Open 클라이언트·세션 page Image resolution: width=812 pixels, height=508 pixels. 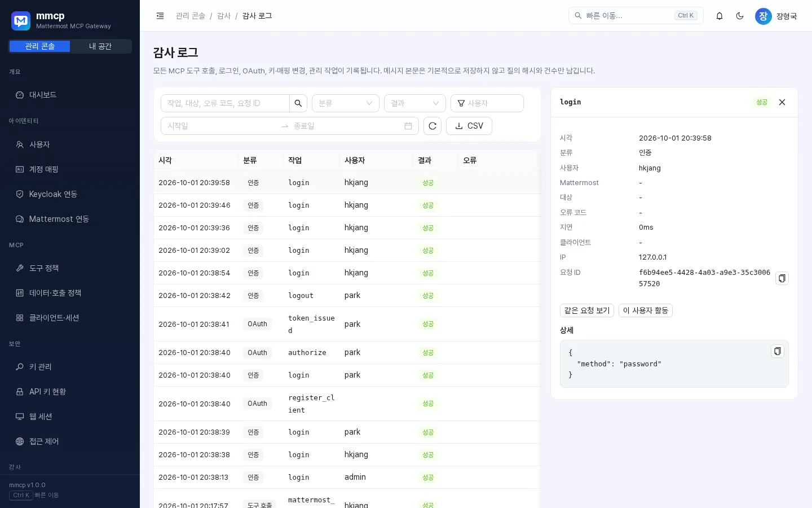point(70,318)
